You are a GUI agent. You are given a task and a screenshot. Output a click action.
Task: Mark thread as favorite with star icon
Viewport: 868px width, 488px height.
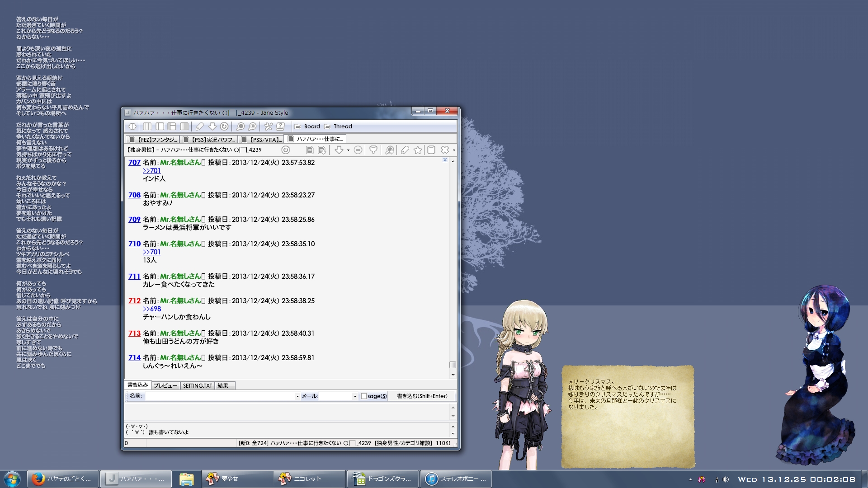coord(418,150)
